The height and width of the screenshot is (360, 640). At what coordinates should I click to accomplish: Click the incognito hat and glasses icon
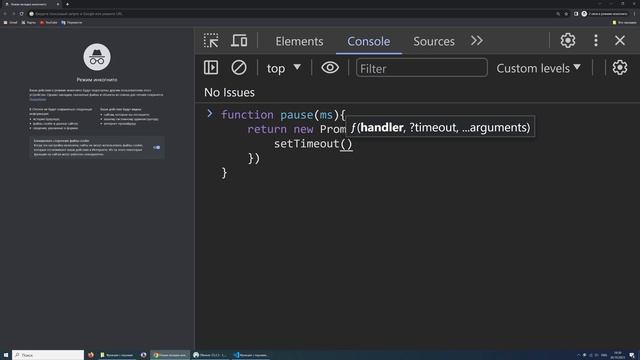coord(97,57)
